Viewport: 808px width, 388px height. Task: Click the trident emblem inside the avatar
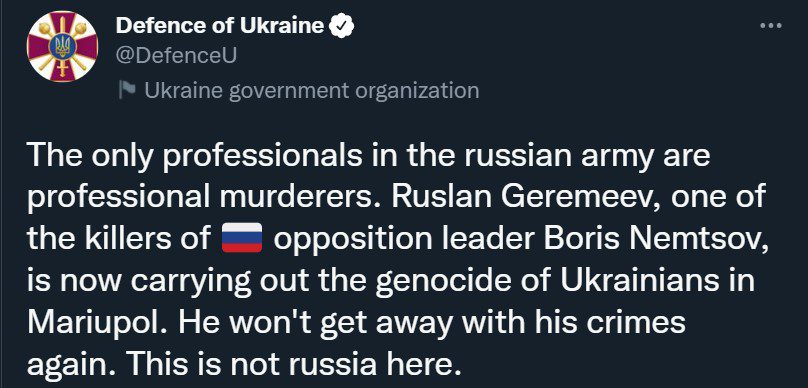coord(62,47)
